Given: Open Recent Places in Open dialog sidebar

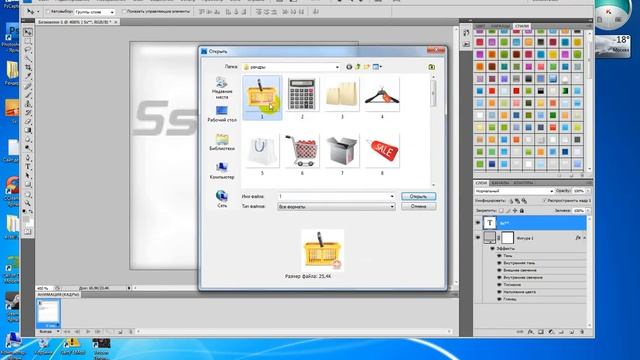Looking at the screenshot, I should coord(222,87).
